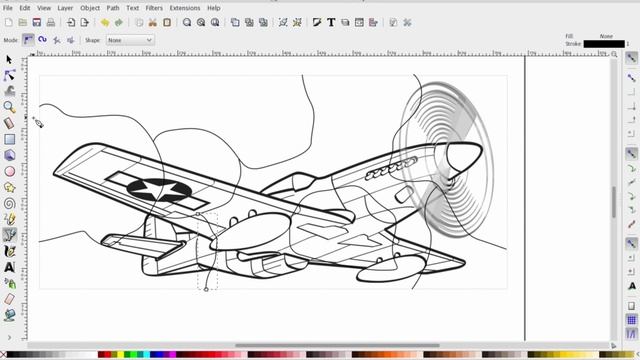Click the Copy icon

139,22
